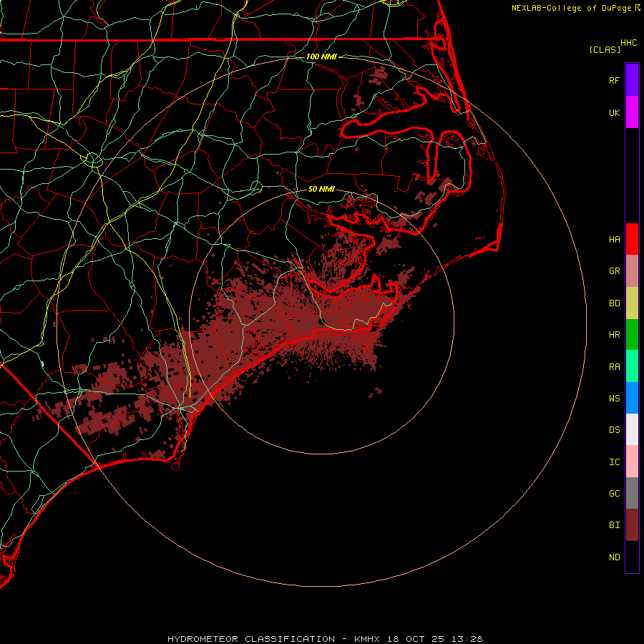Click the GC legend label
The width and height of the screenshot is (644, 644).
614,493
